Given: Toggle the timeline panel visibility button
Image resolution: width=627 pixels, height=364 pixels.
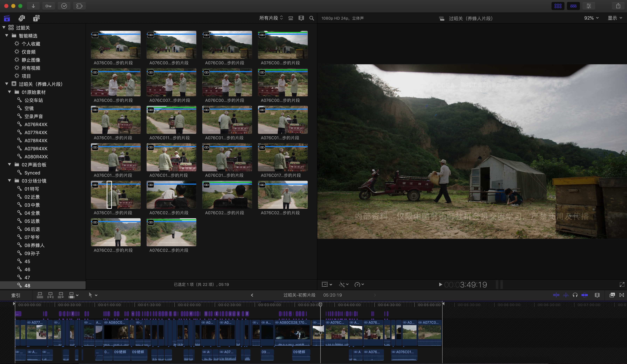Looking at the screenshot, I should tap(573, 6).
